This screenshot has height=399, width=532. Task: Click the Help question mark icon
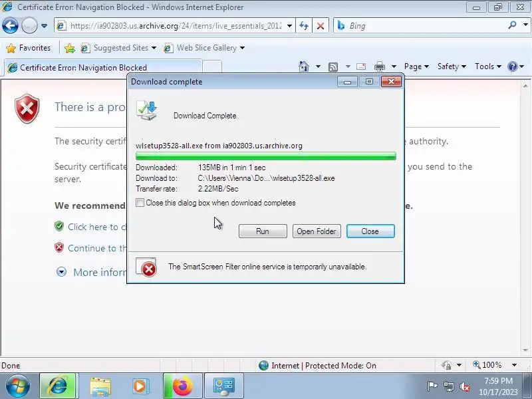pyautogui.click(x=512, y=66)
